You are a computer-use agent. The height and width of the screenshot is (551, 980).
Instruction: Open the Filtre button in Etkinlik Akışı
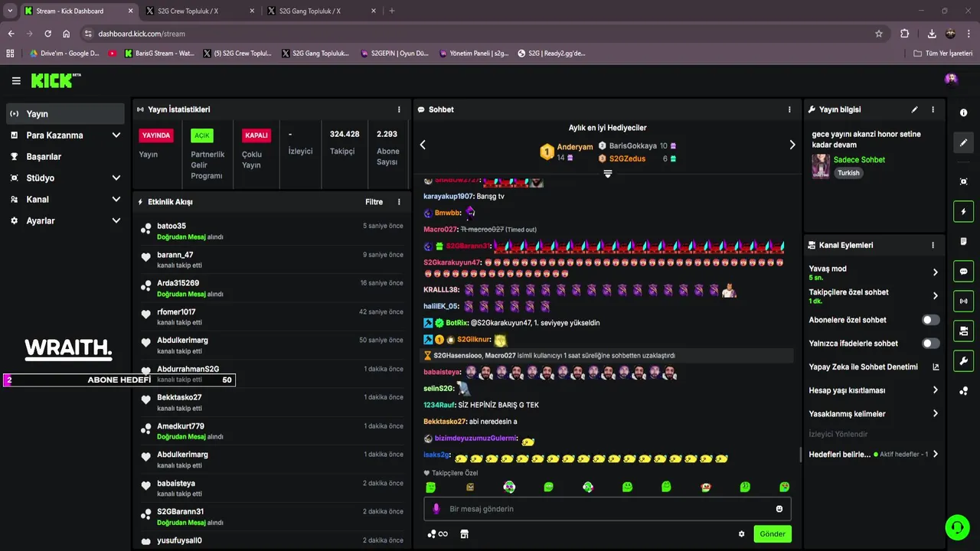tap(374, 202)
